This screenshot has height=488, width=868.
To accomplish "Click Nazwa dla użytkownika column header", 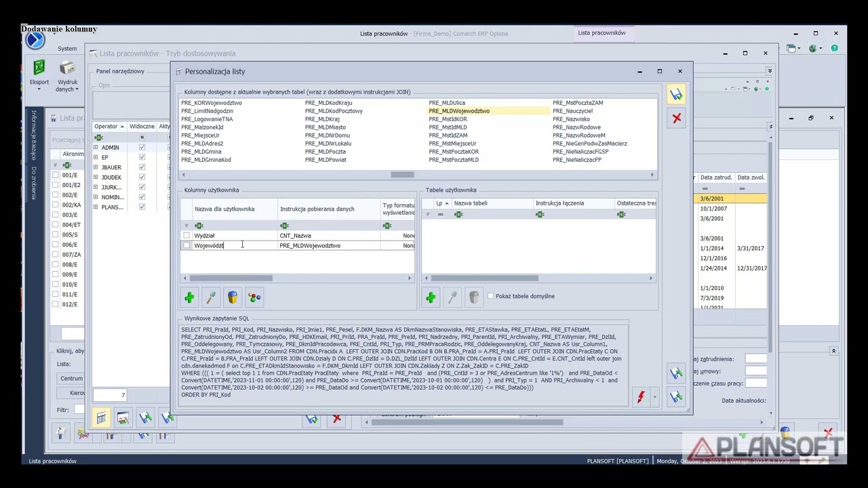I will (x=235, y=209).
